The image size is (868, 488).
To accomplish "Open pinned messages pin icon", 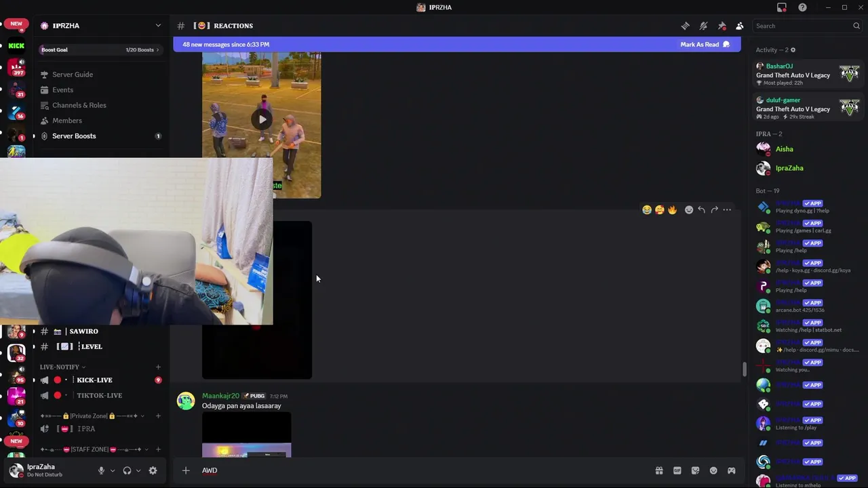I will coord(722,26).
